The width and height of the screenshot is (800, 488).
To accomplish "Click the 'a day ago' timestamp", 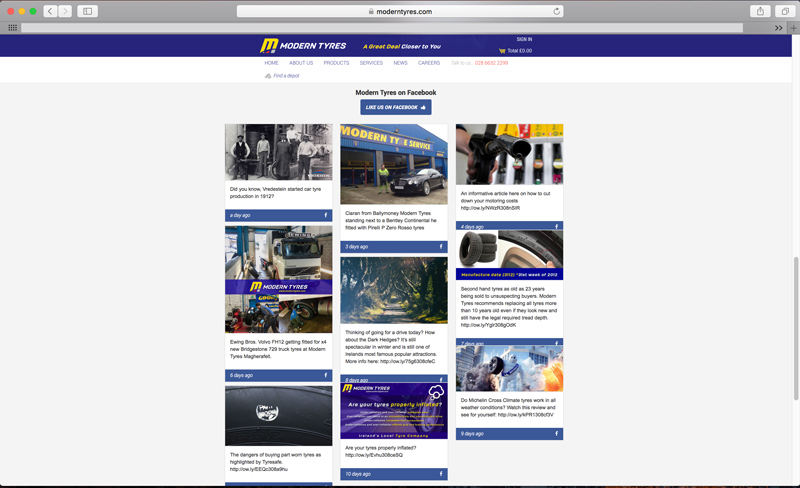I will 240,215.
